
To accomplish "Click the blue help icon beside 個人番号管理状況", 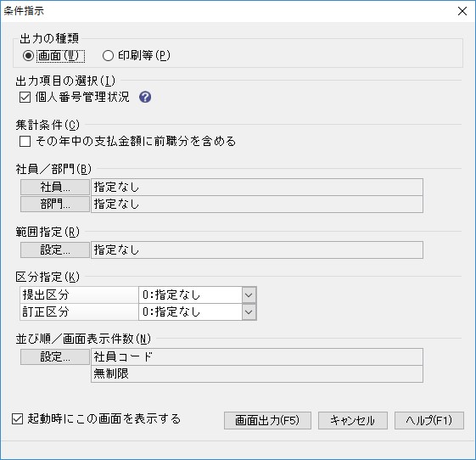I will click(x=145, y=97).
